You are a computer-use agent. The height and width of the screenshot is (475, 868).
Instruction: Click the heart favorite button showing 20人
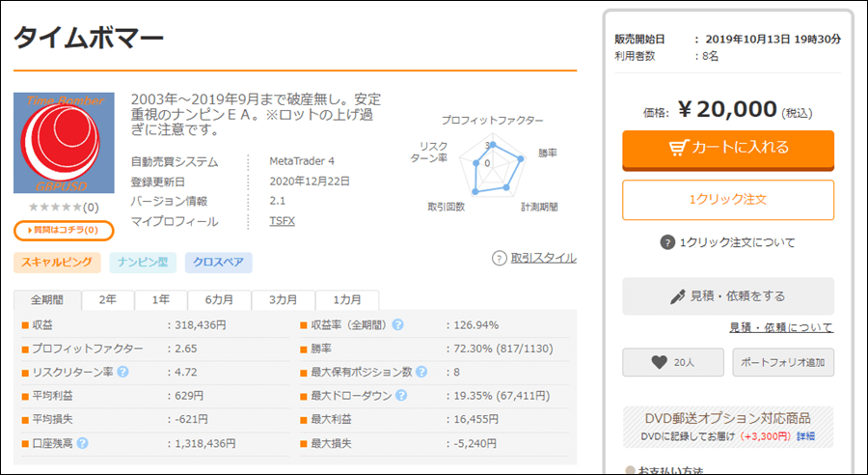(672, 362)
